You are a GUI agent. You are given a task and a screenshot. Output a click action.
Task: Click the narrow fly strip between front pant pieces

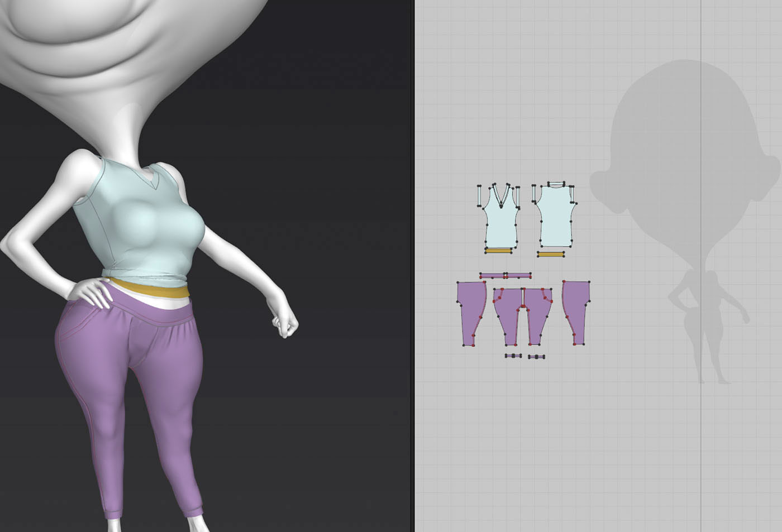(523, 297)
